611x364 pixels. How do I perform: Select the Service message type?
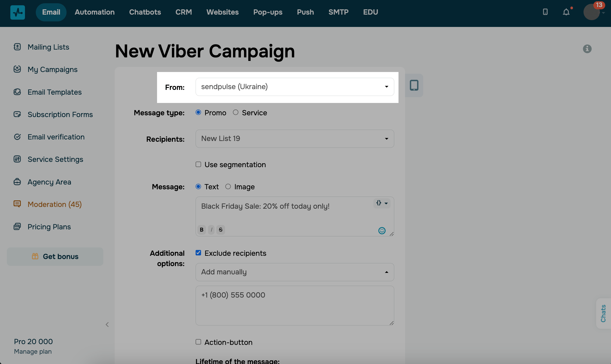pyautogui.click(x=236, y=112)
